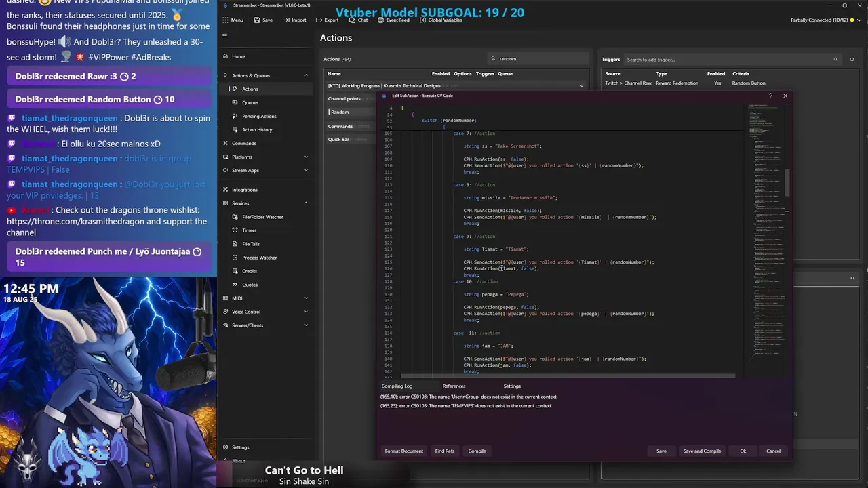Click the 'TEMPVIPS' error CS0103 line
This screenshot has width=868, height=488.
point(466,405)
